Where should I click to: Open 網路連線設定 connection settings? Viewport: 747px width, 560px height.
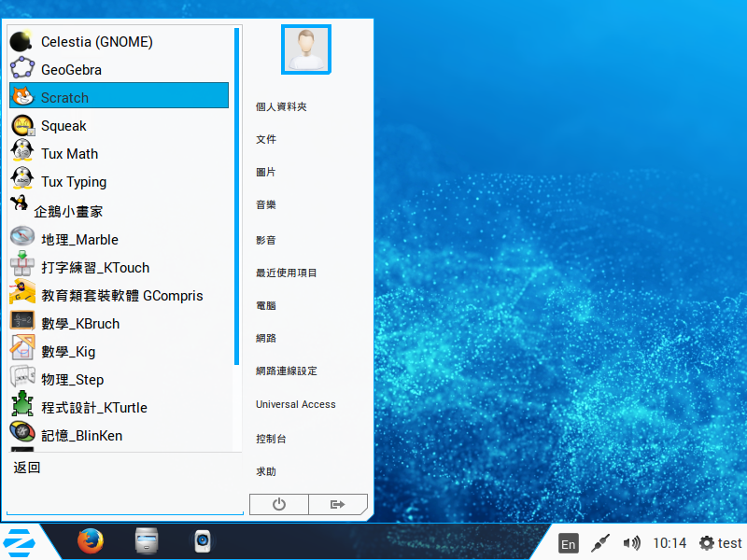pyautogui.click(x=287, y=371)
